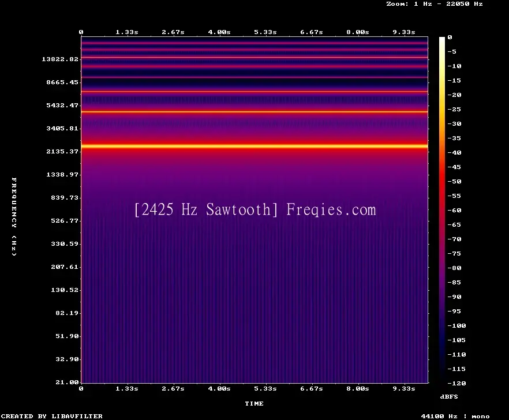Click the bottom 4.00s time label
The image size is (509, 420).
pyautogui.click(x=219, y=388)
